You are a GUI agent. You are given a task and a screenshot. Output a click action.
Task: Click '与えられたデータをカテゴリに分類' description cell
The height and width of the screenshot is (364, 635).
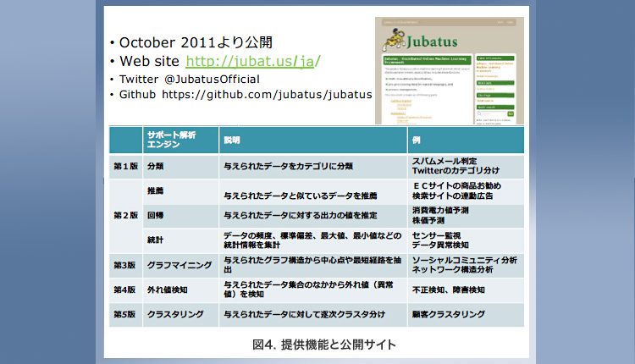click(x=313, y=167)
